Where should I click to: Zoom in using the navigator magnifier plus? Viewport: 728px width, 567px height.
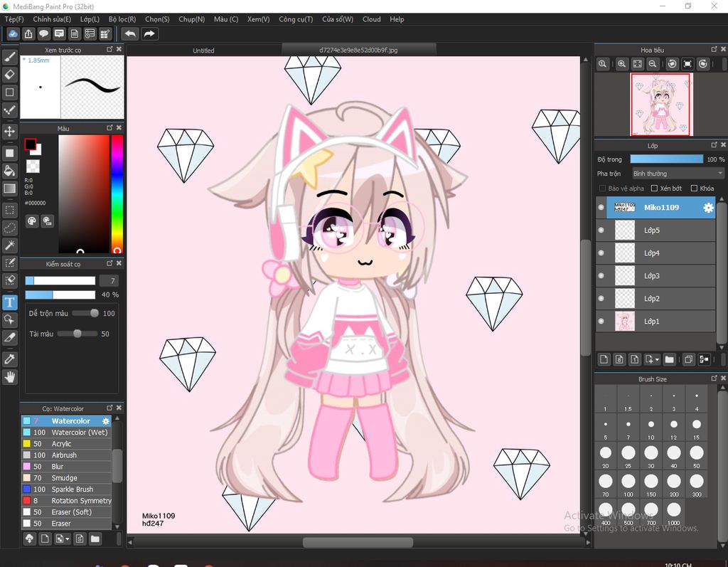(621, 64)
